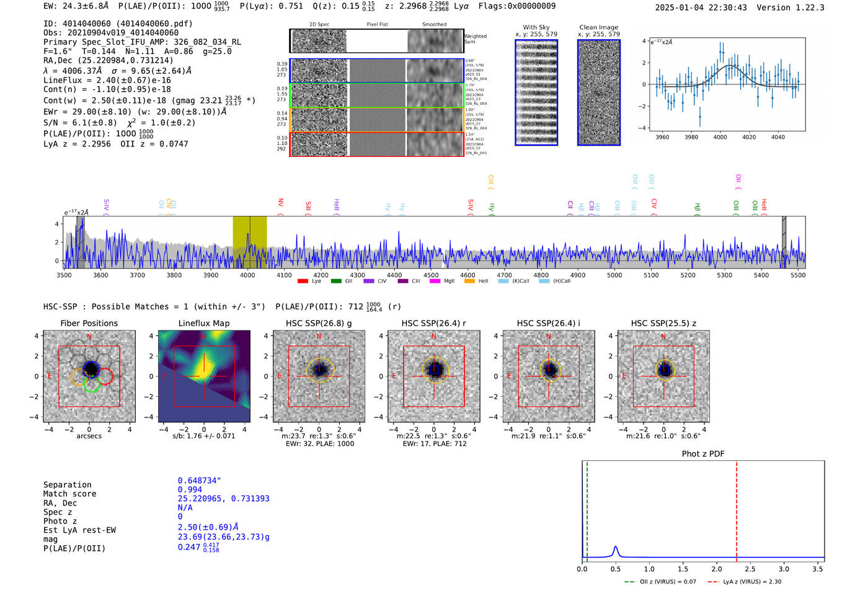Click 'OII z (VIRUS) = 0.07' legend entry
The height and width of the screenshot is (591, 868).
pos(660,582)
